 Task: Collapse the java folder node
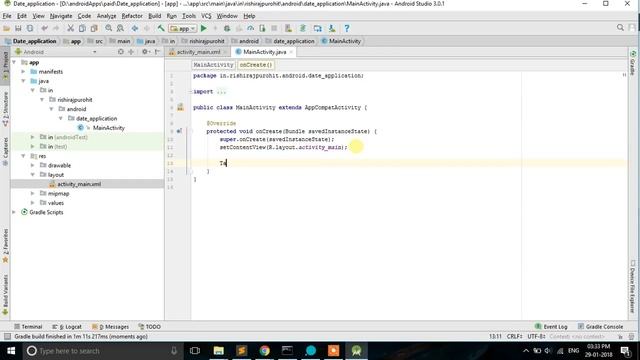(23, 81)
